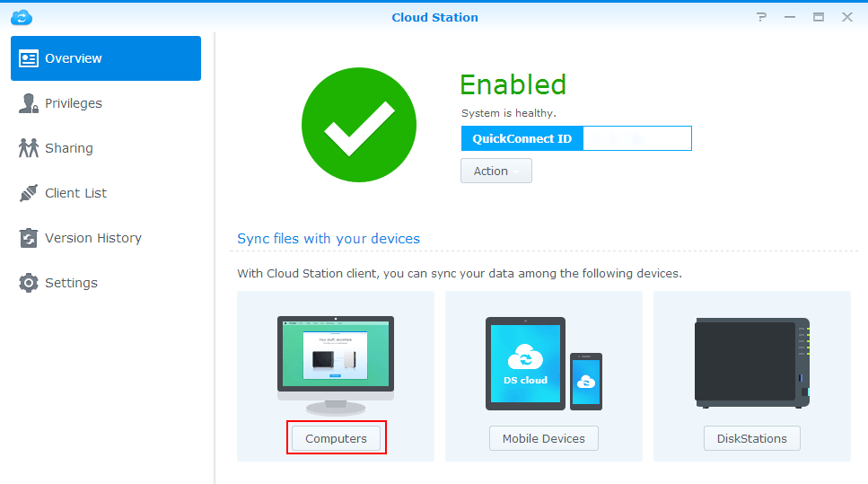Click the QuickConnect ID label

522,138
